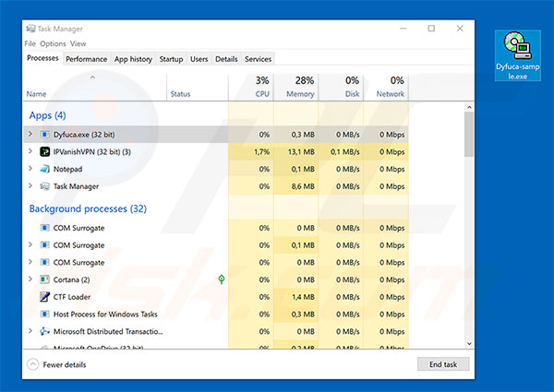Click the Fewer details label
The height and width of the screenshot is (392, 554).
pyautogui.click(x=65, y=365)
